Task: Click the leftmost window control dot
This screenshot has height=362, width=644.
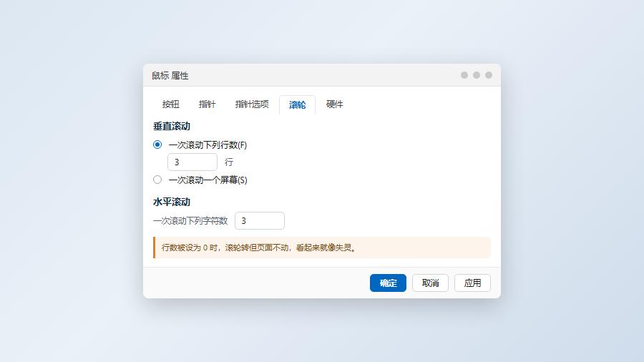Action: pyautogui.click(x=464, y=75)
